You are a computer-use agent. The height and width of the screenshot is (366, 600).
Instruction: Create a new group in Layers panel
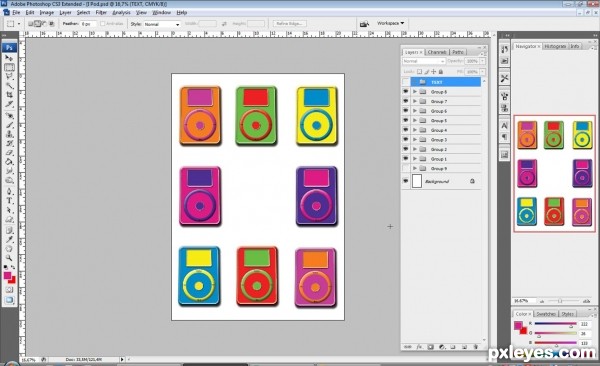(453, 347)
